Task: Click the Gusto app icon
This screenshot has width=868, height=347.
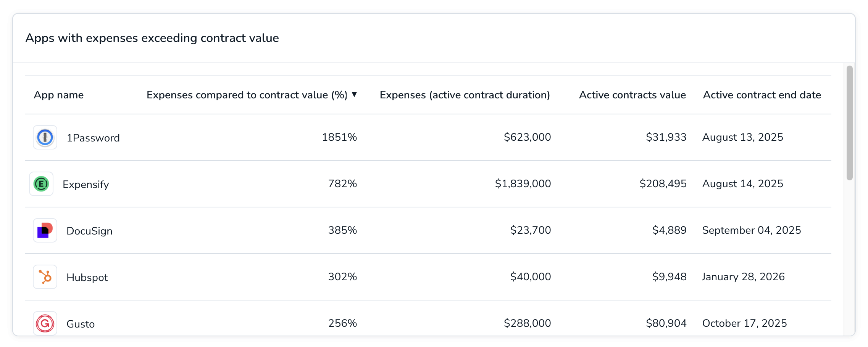Action: (x=45, y=323)
